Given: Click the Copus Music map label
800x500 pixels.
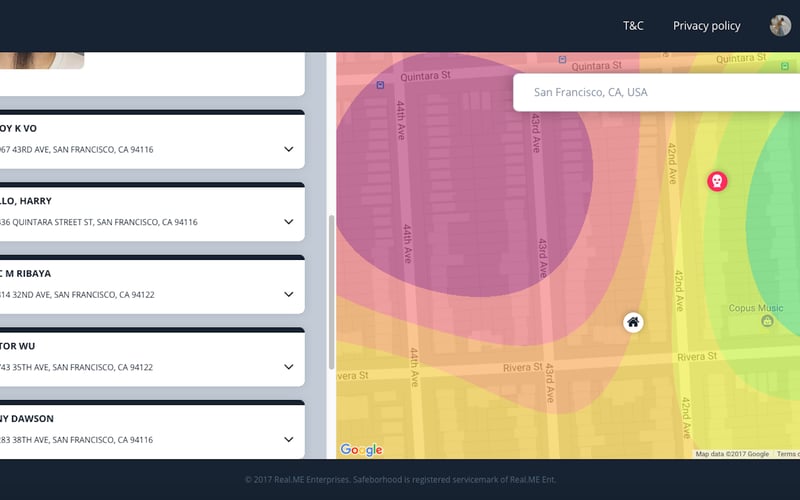Looking at the screenshot, I should 756,308.
